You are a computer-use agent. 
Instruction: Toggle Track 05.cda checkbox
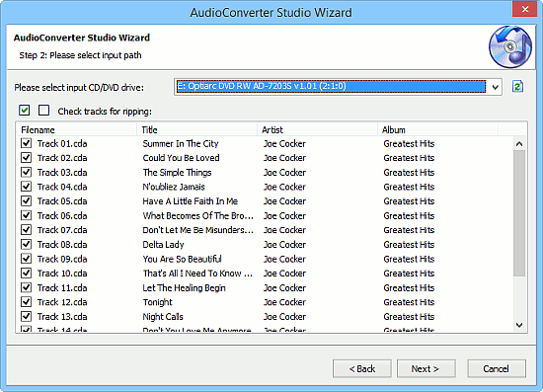(x=27, y=201)
